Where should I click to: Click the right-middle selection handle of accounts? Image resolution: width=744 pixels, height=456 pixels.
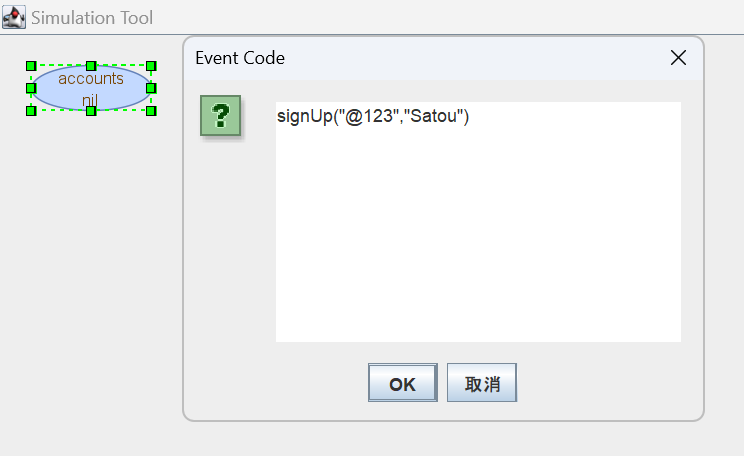tap(151, 88)
